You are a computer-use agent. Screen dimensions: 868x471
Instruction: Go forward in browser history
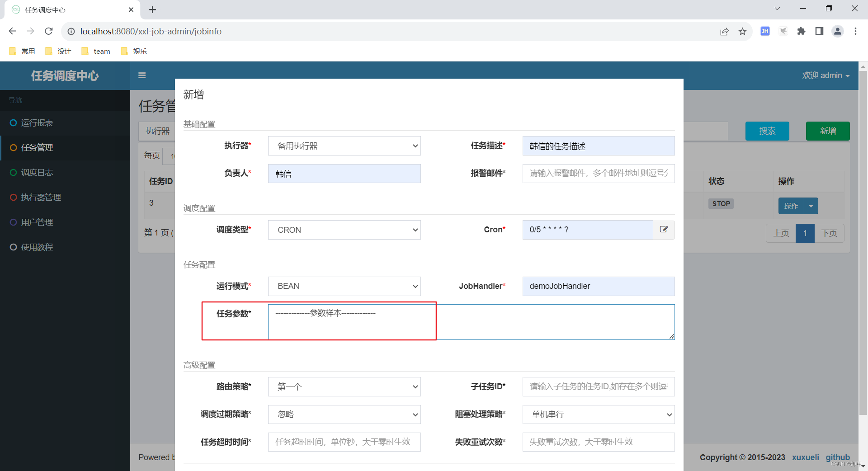(31, 31)
